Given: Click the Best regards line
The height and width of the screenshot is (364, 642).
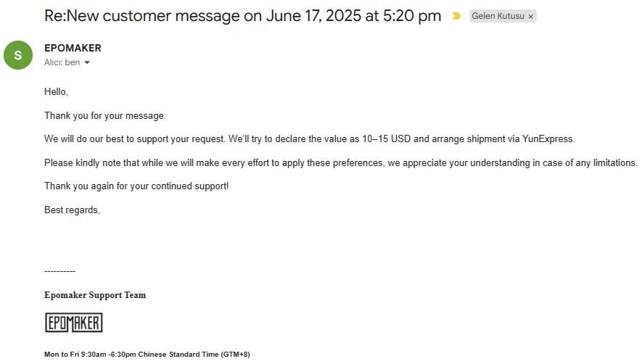Looking at the screenshot, I should (72, 210).
